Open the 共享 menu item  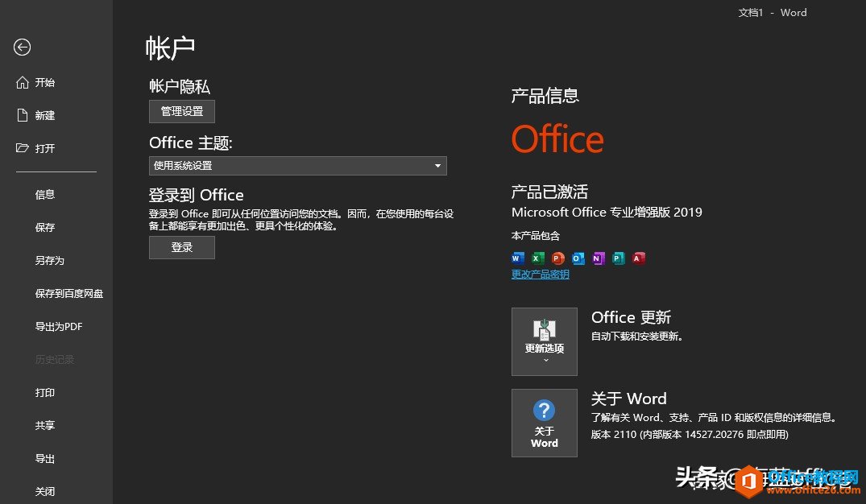point(45,426)
